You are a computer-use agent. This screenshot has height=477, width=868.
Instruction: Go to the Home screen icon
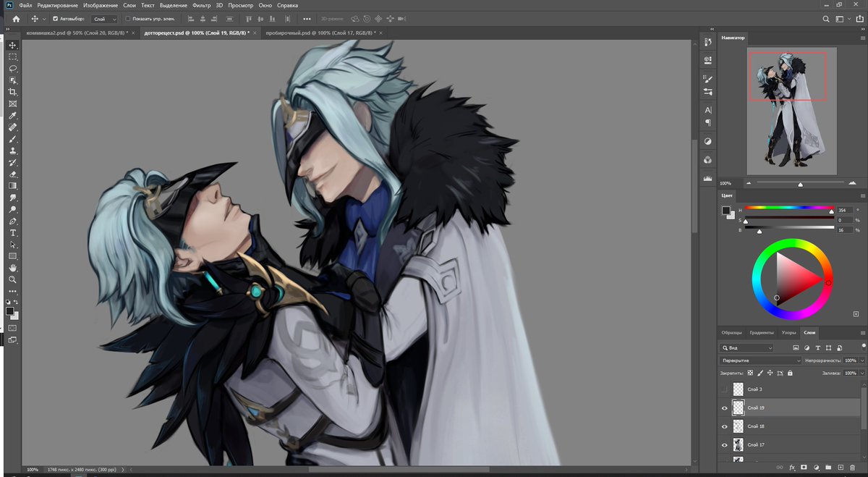point(16,19)
